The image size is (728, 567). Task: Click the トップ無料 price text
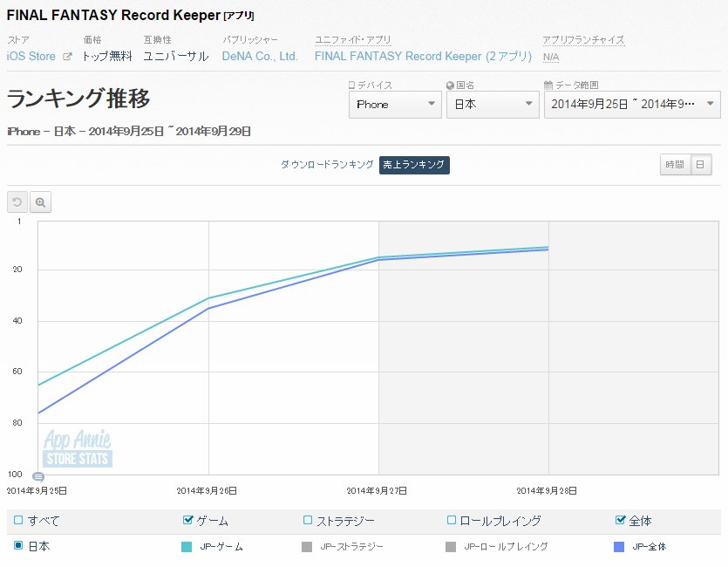click(107, 56)
